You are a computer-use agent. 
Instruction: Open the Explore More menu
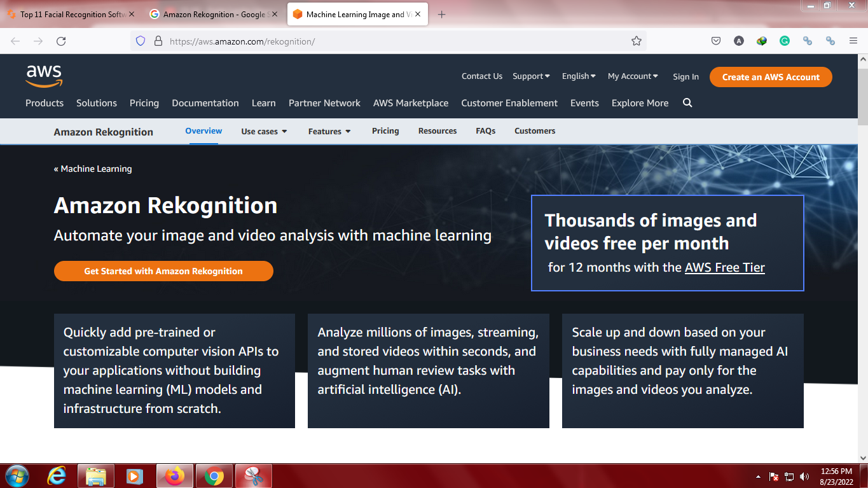pos(640,103)
